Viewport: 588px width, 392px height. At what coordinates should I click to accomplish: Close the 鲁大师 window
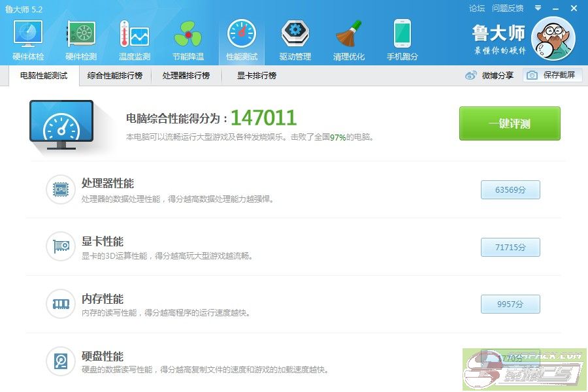574,8
